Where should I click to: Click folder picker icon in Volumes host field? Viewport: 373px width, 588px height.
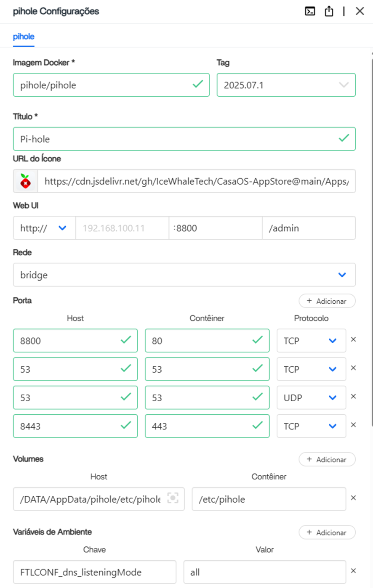(x=173, y=498)
